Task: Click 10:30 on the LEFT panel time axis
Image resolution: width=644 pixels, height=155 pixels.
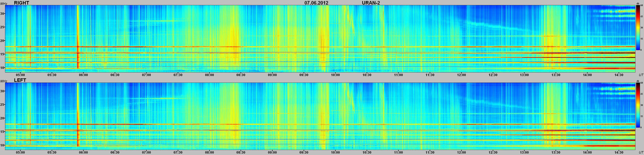Action: point(367,152)
